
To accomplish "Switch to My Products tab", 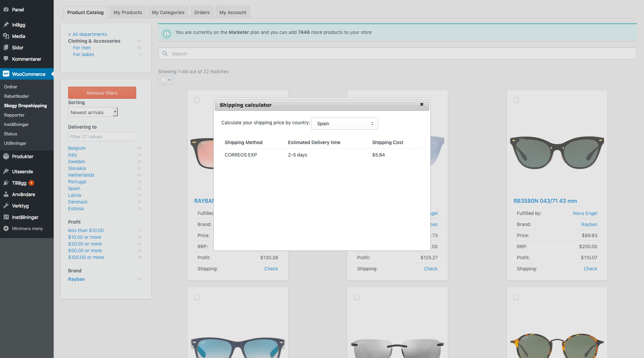I will point(127,12).
